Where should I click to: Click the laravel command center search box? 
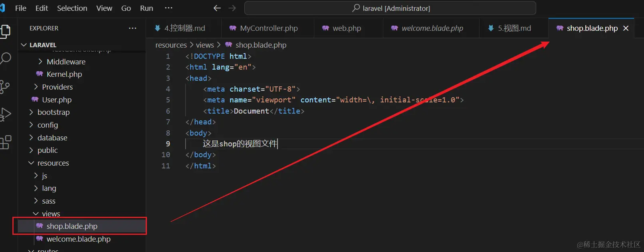[390, 8]
